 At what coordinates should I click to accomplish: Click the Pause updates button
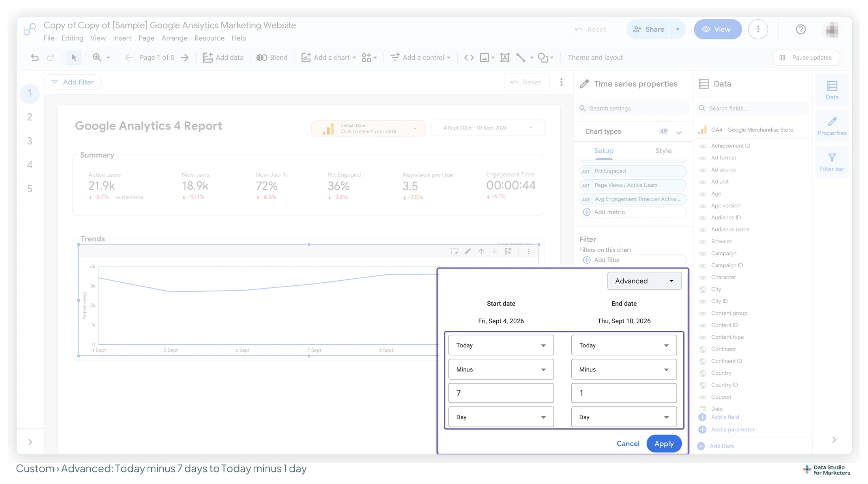806,58
